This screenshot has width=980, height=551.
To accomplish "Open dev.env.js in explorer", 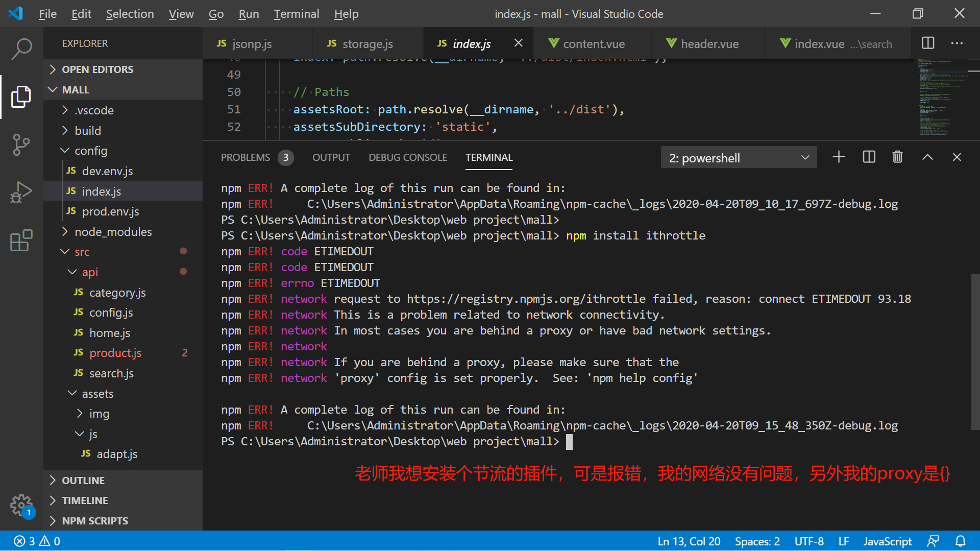I will (123, 171).
